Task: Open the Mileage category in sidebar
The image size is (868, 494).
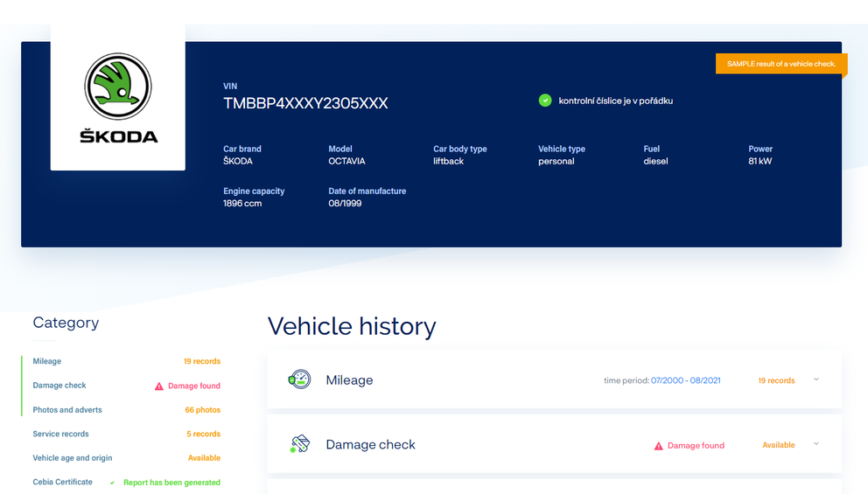Action: 47,361
